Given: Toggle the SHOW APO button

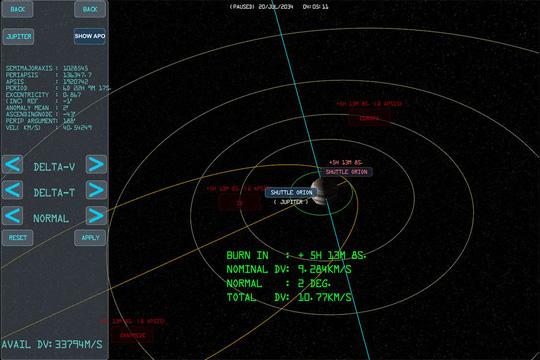Looking at the screenshot, I should point(90,36).
